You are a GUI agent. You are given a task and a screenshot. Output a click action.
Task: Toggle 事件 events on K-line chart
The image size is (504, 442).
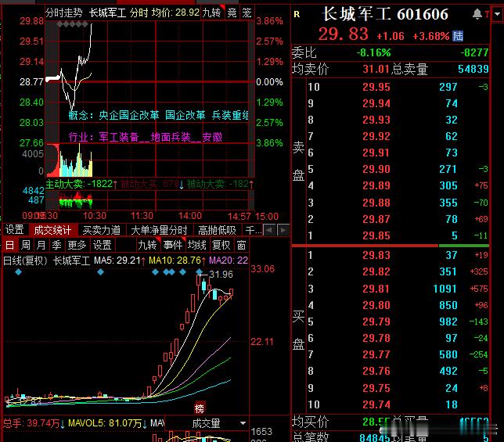tap(173, 245)
